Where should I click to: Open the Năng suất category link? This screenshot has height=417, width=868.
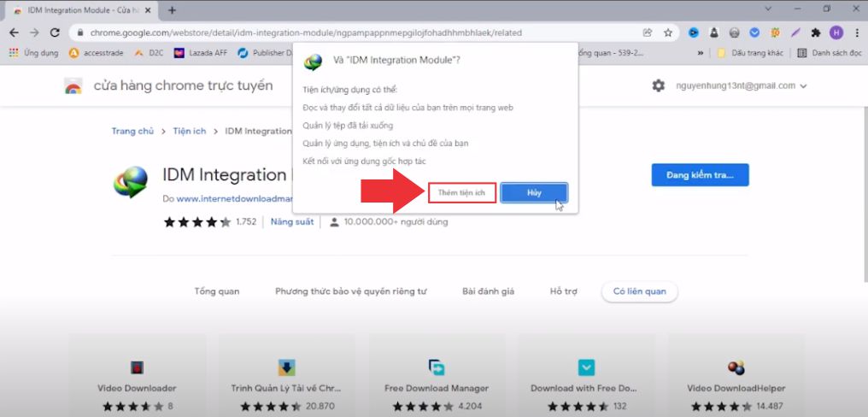(x=291, y=222)
